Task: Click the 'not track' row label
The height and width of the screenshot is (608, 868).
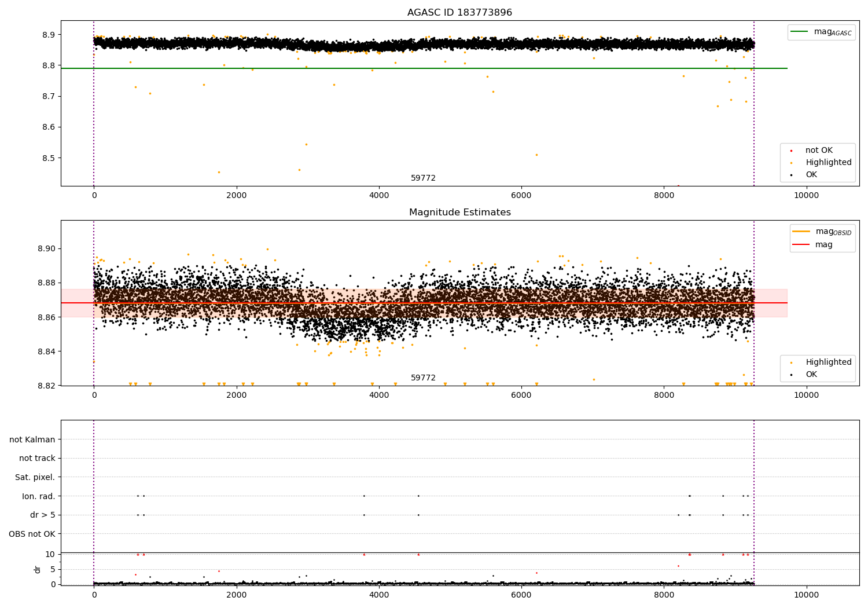Action: 37,459
